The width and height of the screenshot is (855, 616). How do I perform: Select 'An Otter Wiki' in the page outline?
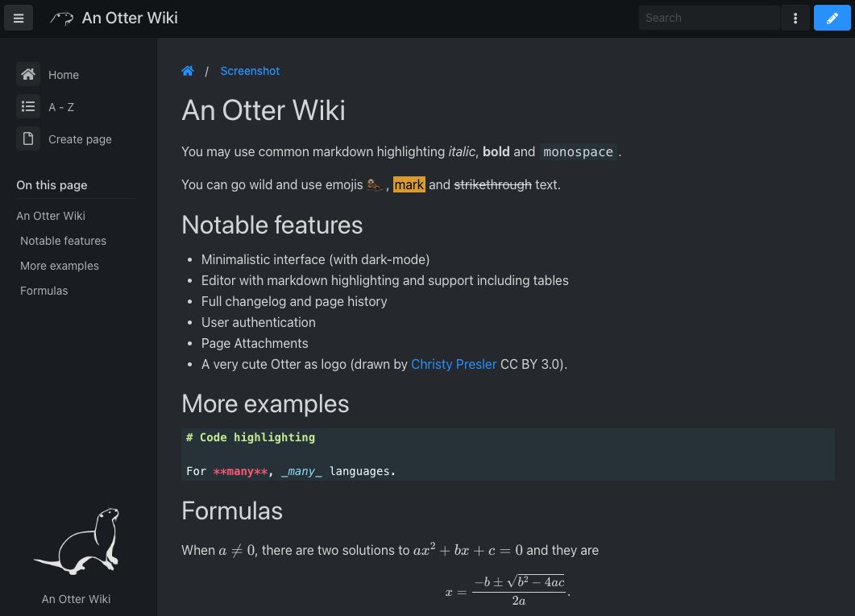(50, 216)
